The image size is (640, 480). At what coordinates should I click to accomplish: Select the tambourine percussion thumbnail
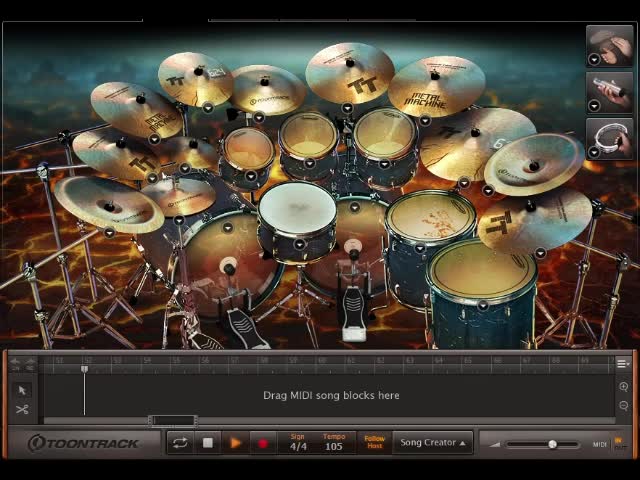click(x=610, y=139)
